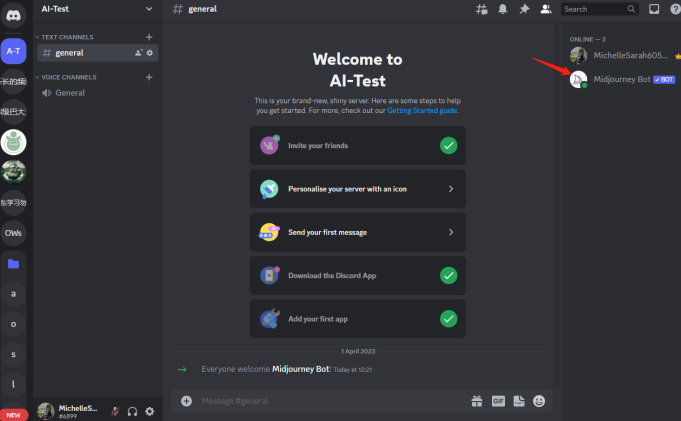The height and width of the screenshot is (421, 681).
Task: Open the Nitro gift icon
Action: click(x=477, y=401)
